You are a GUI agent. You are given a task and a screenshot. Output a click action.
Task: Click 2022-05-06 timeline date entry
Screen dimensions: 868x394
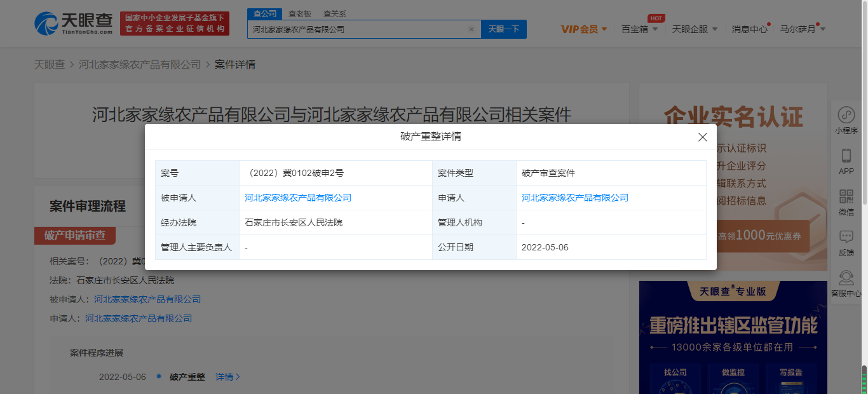[122, 377]
